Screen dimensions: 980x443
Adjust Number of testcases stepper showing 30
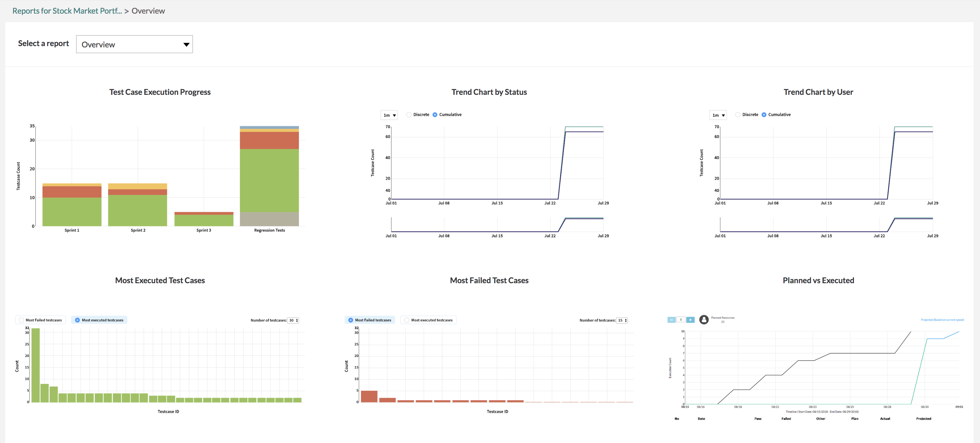(293, 320)
